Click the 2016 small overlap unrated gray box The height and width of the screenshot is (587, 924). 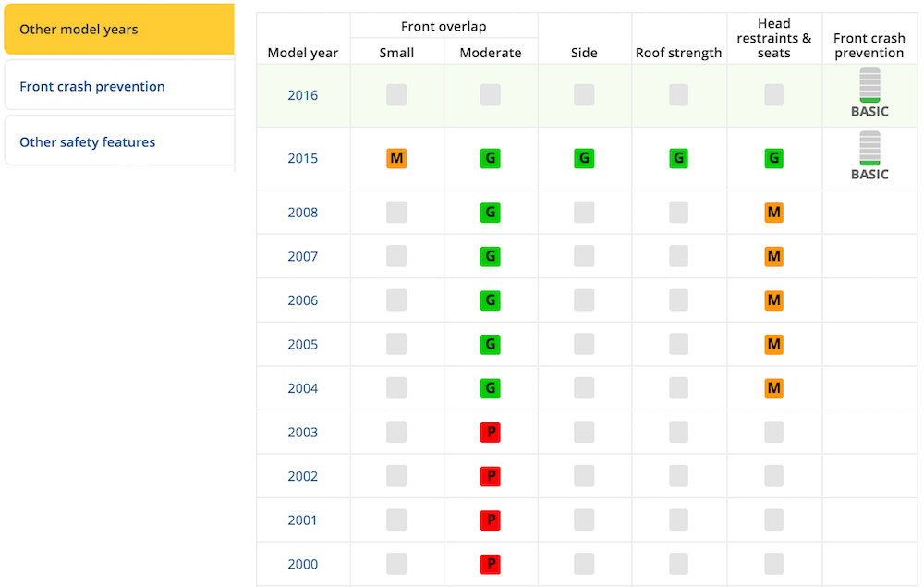396,95
